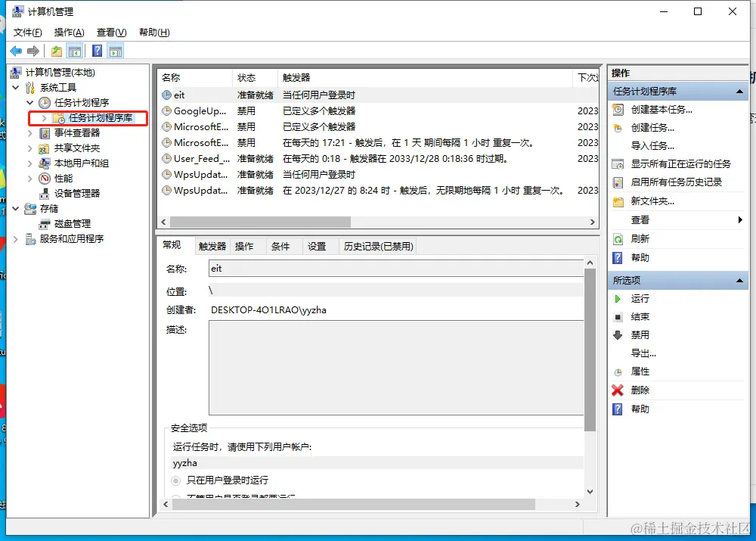Image resolution: width=756 pixels, height=541 pixels.
Task: Expand the 事件查看器 node chevron
Action: pos(30,133)
